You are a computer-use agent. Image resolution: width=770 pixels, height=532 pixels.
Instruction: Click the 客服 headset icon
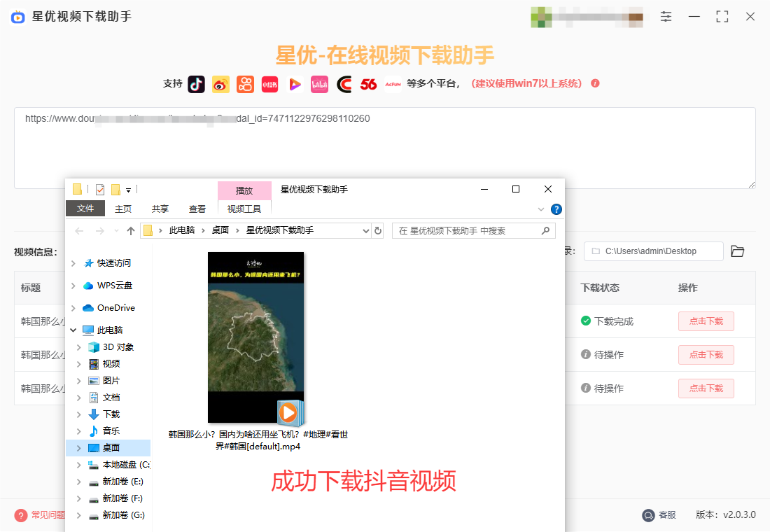point(649,514)
